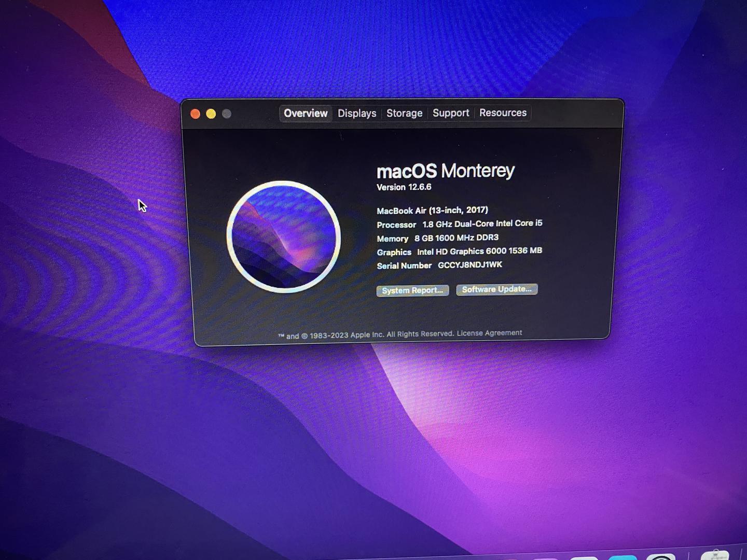Click the 8 GB 1600 MHz DDR3 text
Viewport: 747px width, 560px height.
click(457, 237)
